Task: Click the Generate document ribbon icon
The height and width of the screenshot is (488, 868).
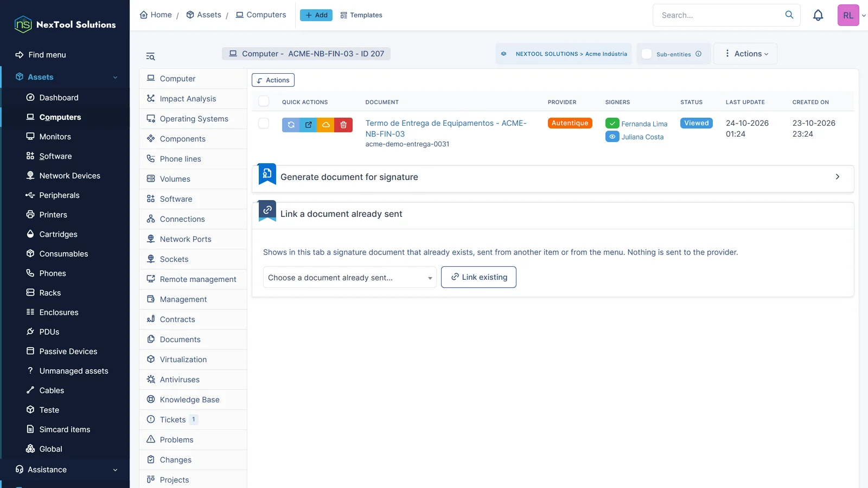Action: click(x=267, y=174)
